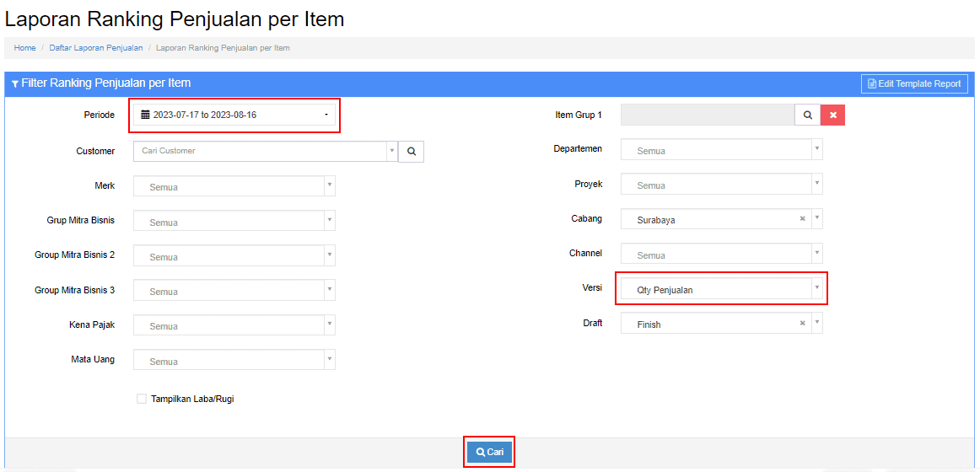Expand the Departemen dropdown
Screen dimensions: 980x472
click(x=722, y=150)
